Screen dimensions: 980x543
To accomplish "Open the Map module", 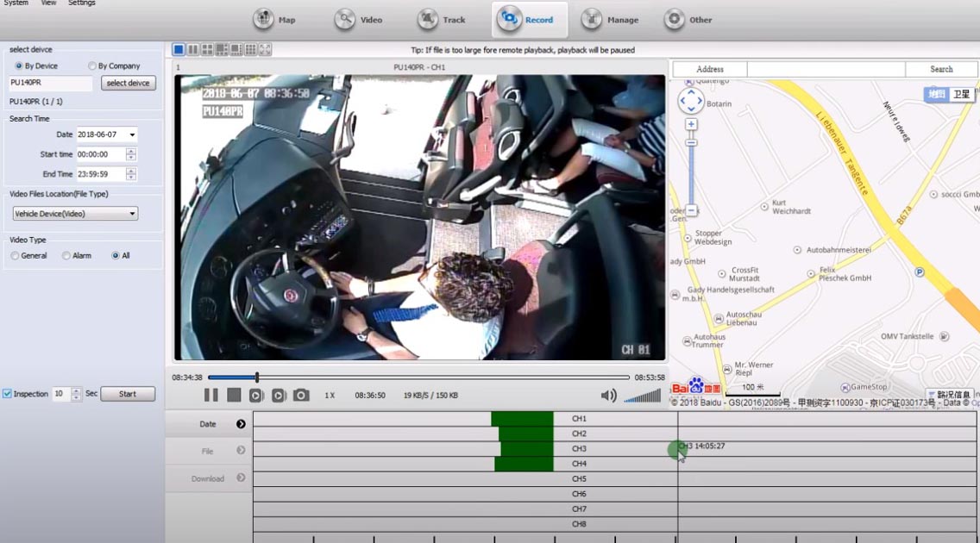I will [x=274, y=19].
